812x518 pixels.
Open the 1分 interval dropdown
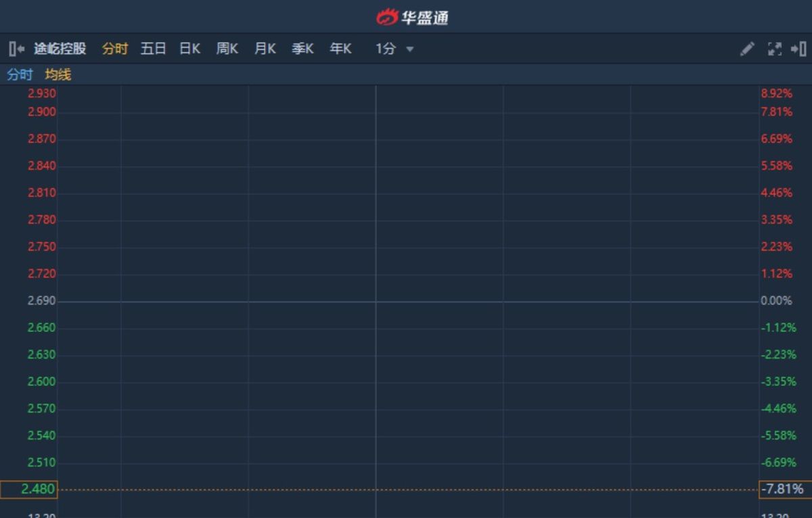click(394, 49)
